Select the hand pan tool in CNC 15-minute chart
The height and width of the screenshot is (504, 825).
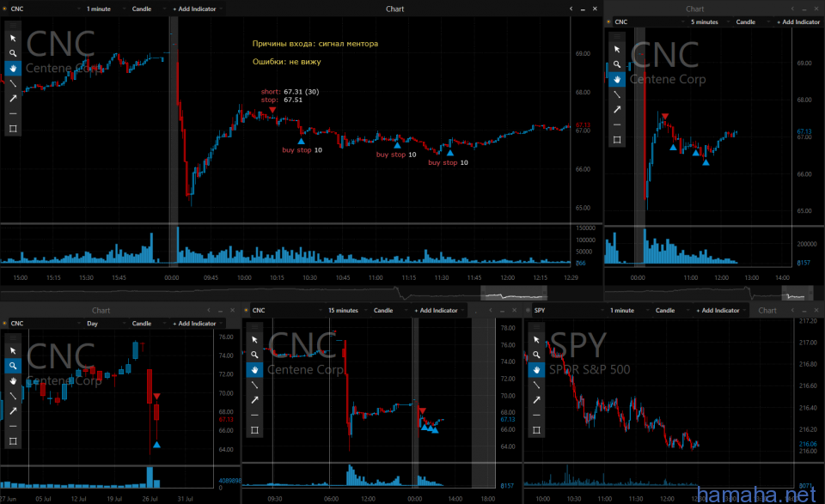[x=254, y=370]
